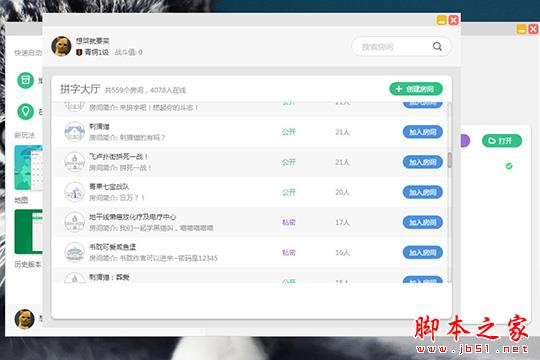Open the 新玩法 teal thumbnail in background window
Screen dimensions: 540x360
click(28, 167)
